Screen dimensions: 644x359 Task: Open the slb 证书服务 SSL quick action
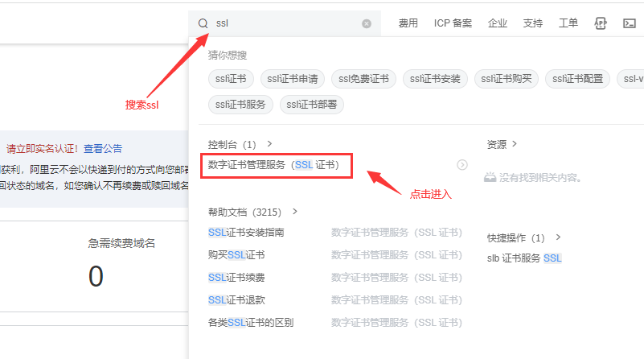point(524,258)
